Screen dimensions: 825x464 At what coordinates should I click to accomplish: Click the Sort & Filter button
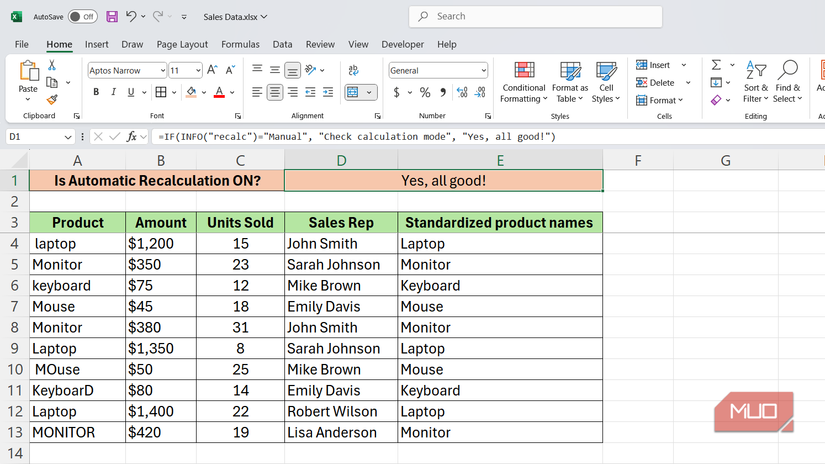(x=756, y=81)
